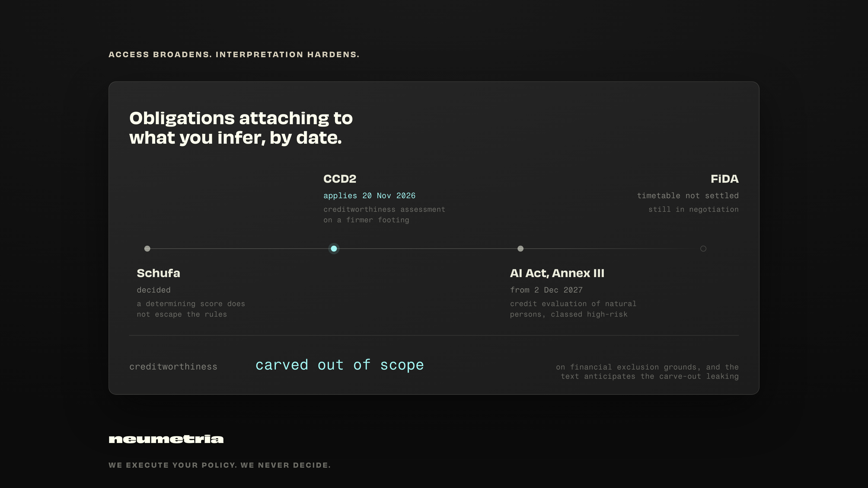The width and height of the screenshot is (868, 488).
Task: Click the Schufa heading
Action: [158, 273]
